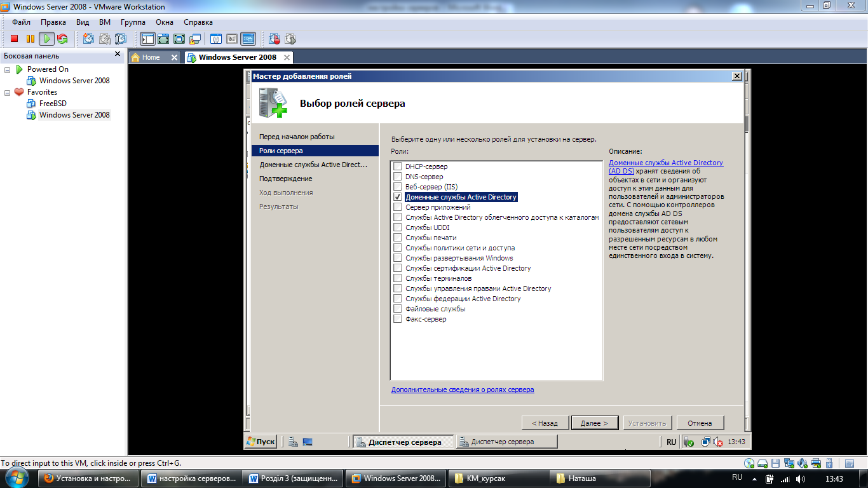Collapse the Powered On tree node

8,69
